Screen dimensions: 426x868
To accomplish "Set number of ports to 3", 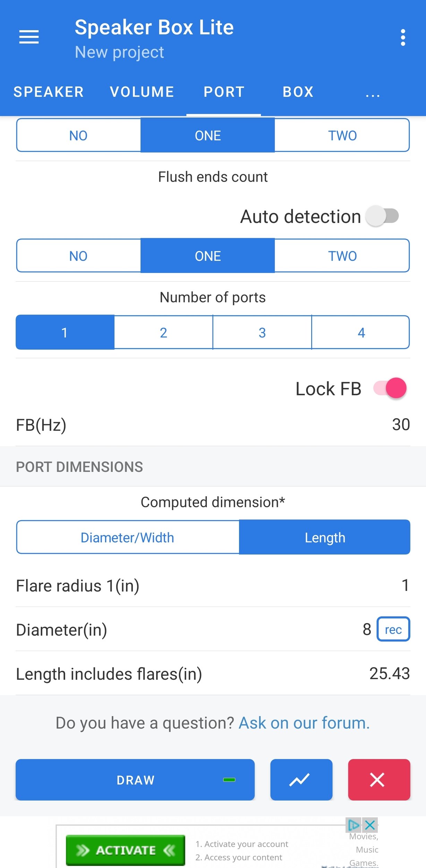I will (x=262, y=332).
